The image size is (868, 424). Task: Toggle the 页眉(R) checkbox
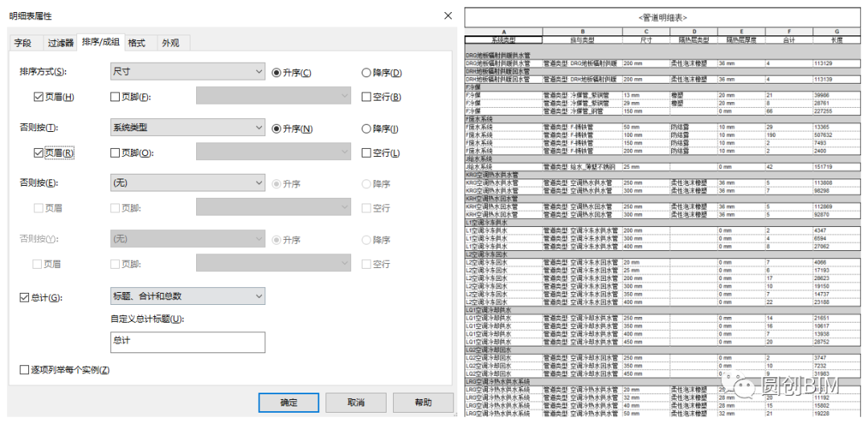coord(39,153)
